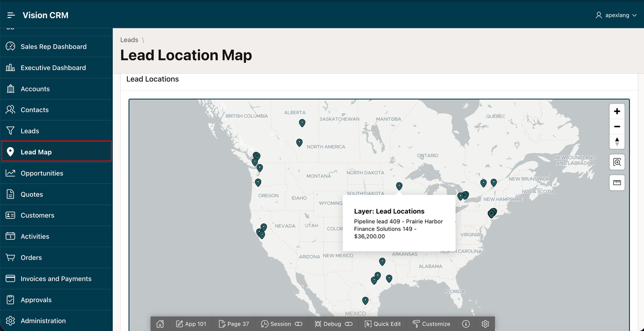Click the Sales Rep Dashboard gauge icon
Image resolution: width=644 pixels, height=331 pixels.
[x=10, y=46]
